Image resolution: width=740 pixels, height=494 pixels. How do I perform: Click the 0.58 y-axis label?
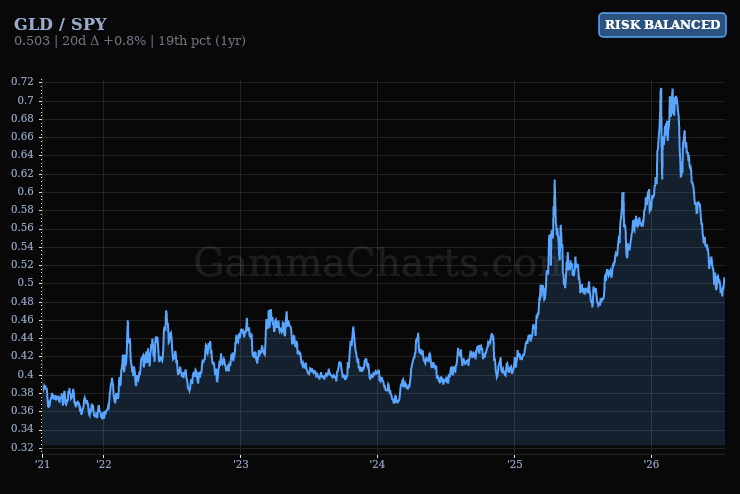click(x=23, y=209)
